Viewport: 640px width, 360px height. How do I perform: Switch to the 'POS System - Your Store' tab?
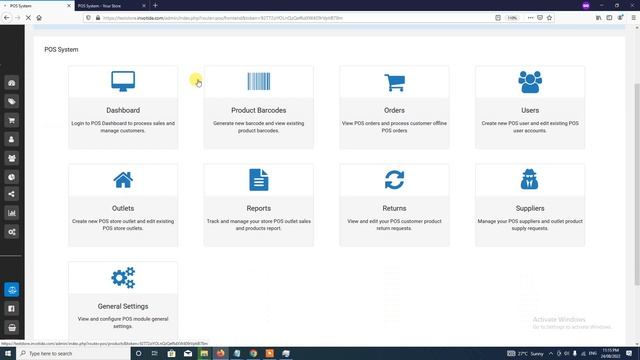click(111, 6)
